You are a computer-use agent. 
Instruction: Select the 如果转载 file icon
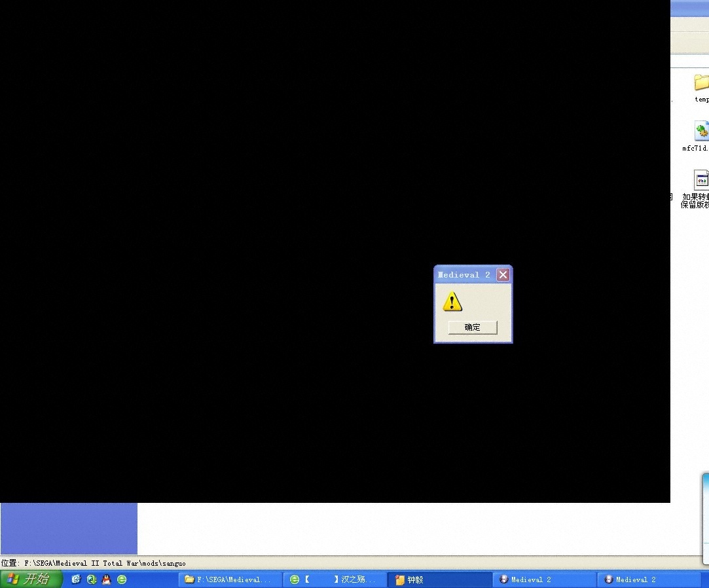[x=701, y=181]
